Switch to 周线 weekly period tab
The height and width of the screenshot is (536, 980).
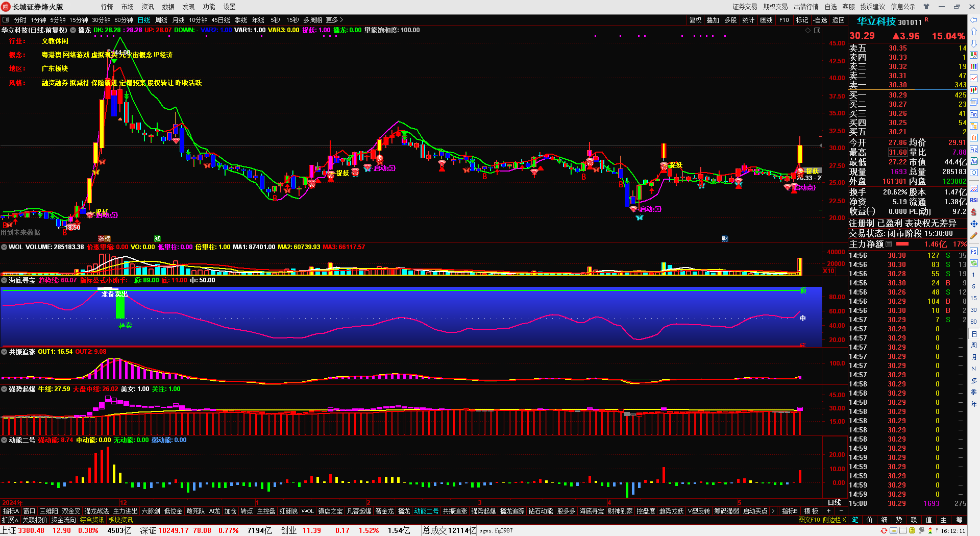click(161, 20)
